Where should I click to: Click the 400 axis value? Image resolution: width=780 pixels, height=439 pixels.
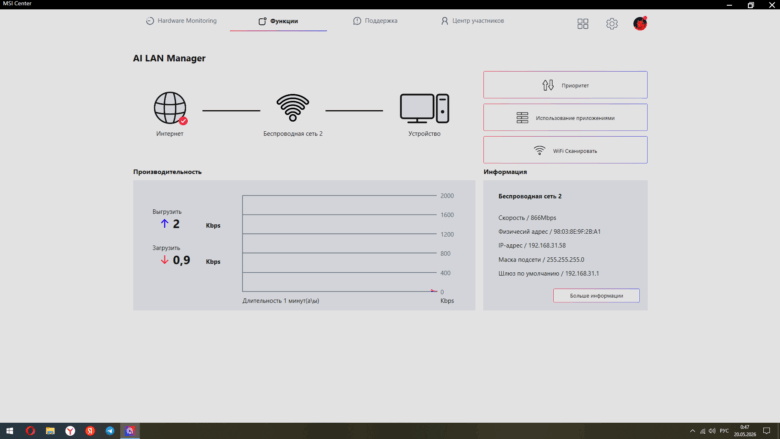(x=445, y=273)
